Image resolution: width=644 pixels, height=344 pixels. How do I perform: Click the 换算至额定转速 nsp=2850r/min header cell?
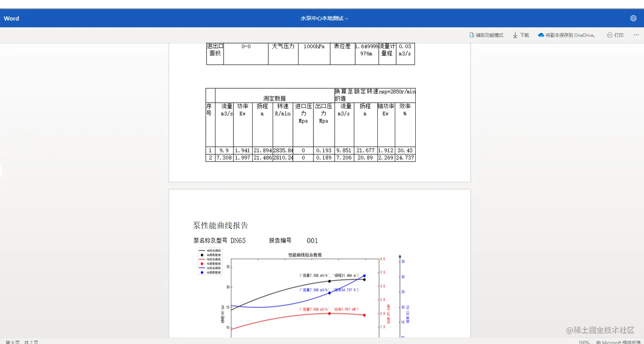[375, 95]
